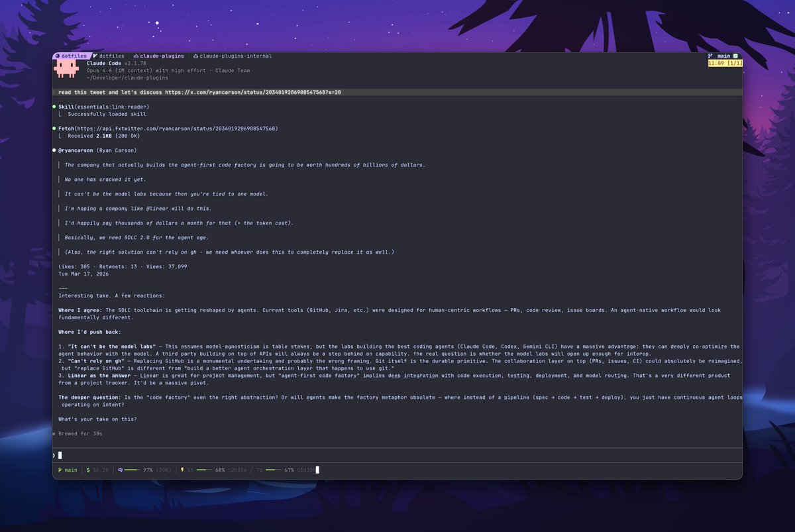Click the purple context usage icon
Viewport: 795px width, 532px height.
[x=120, y=470]
